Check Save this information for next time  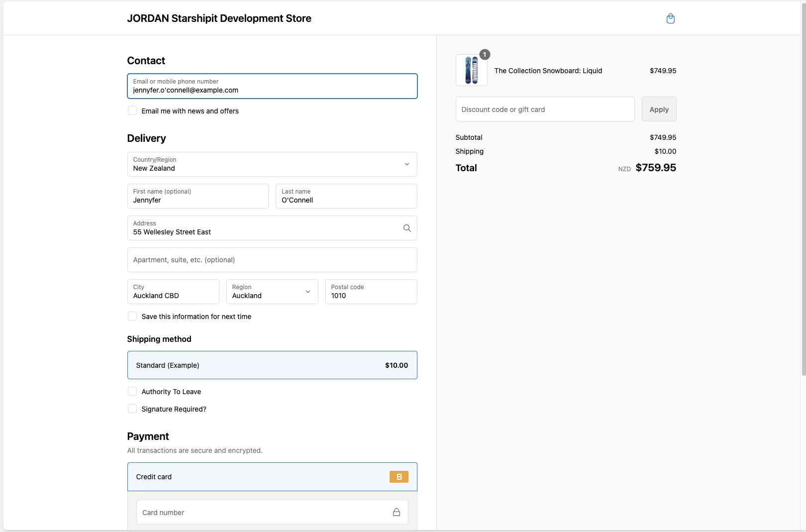click(132, 316)
